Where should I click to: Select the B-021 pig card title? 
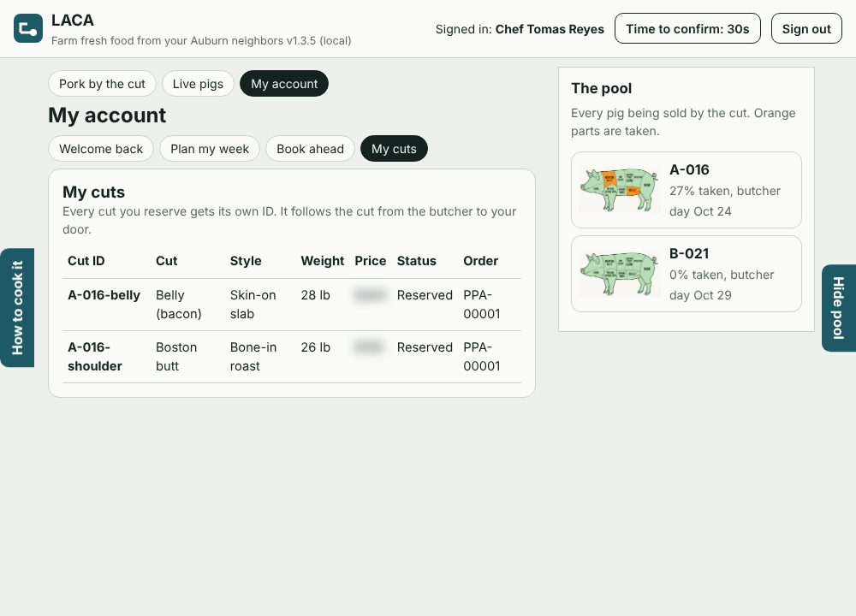(x=689, y=254)
